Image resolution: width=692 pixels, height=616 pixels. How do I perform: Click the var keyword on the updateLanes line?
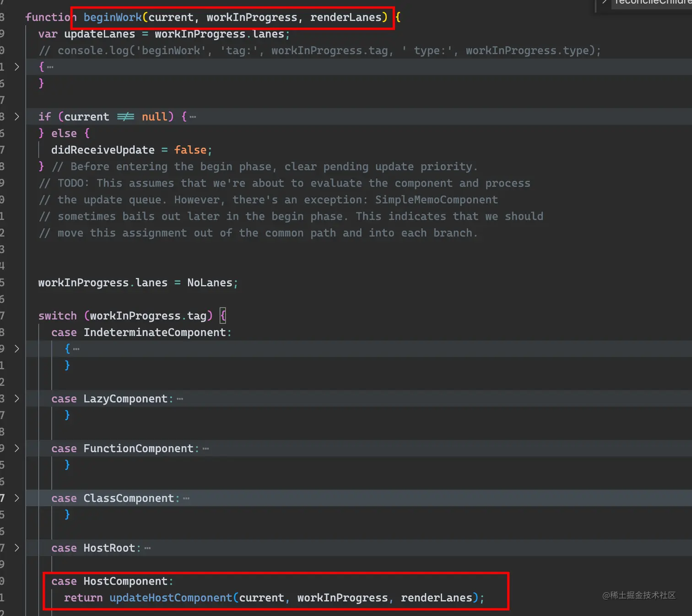pyautogui.click(x=48, y=34)
